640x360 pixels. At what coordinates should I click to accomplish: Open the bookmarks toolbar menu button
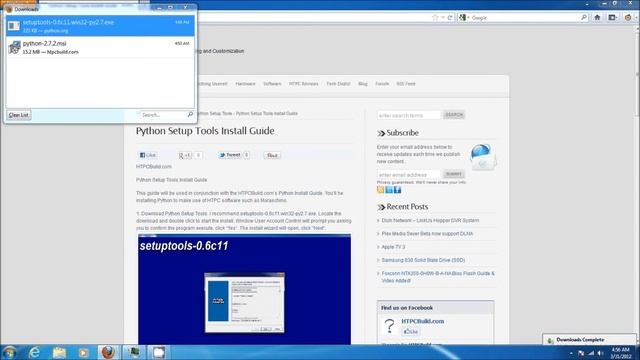pyautogui.click(x=612, y=18)
